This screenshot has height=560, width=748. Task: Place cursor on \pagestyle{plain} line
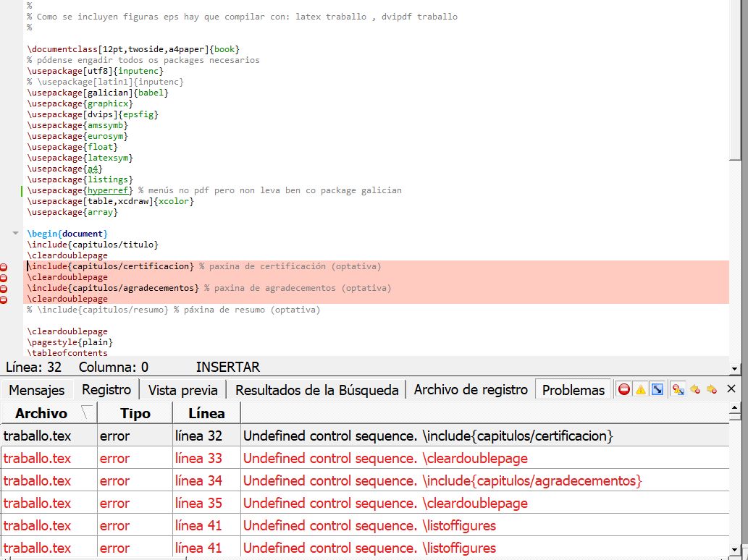click(x=70, y=342)
